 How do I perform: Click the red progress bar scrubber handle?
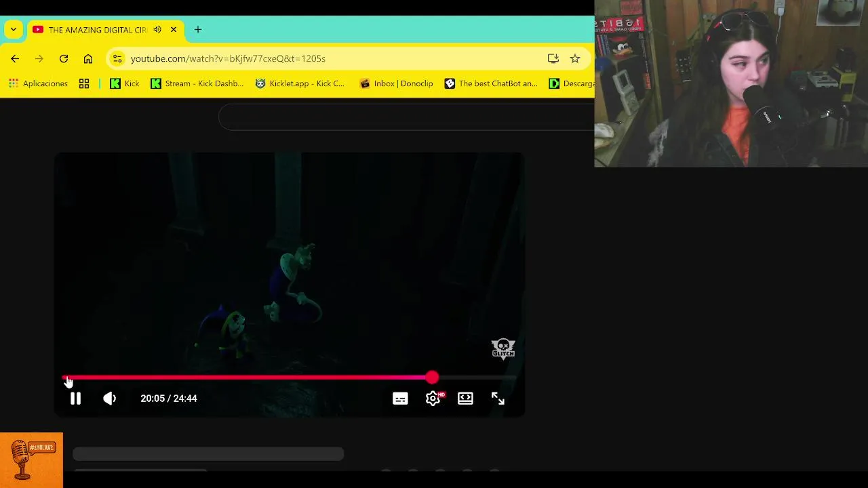point(433,378)
